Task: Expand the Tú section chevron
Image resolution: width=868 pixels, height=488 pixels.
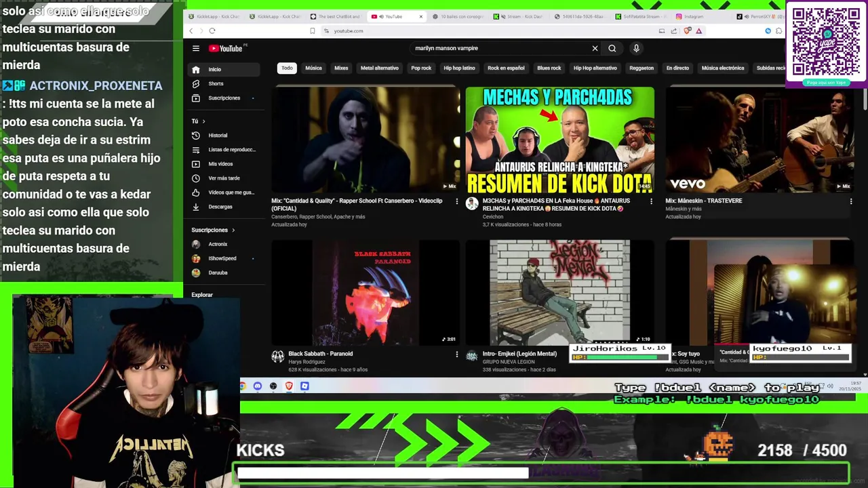Action: point(203,121)
